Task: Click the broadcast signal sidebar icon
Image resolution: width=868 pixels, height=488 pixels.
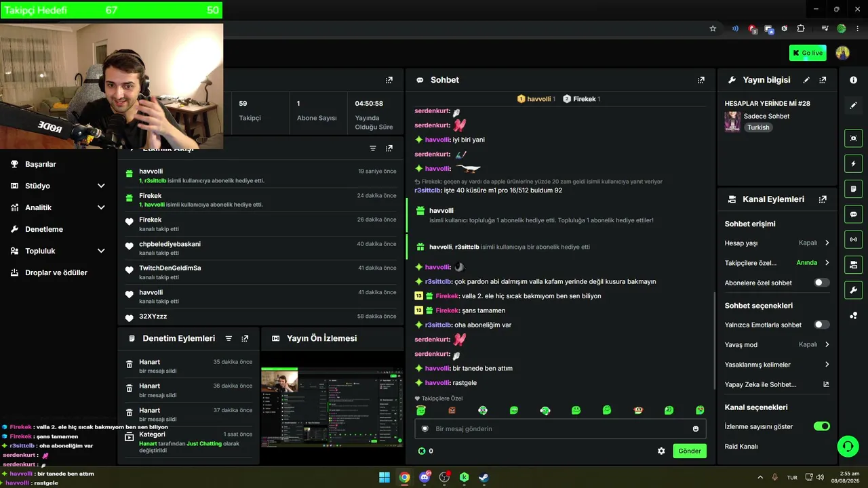Action: 853,239
